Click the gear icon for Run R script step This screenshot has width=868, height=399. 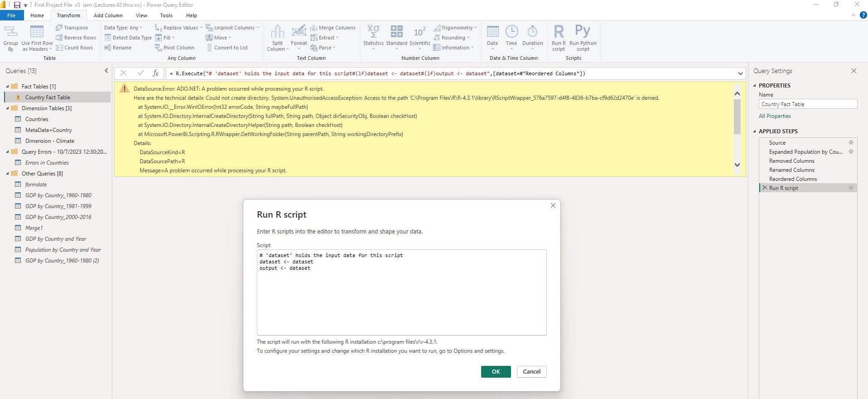click(x=851, y=188)
